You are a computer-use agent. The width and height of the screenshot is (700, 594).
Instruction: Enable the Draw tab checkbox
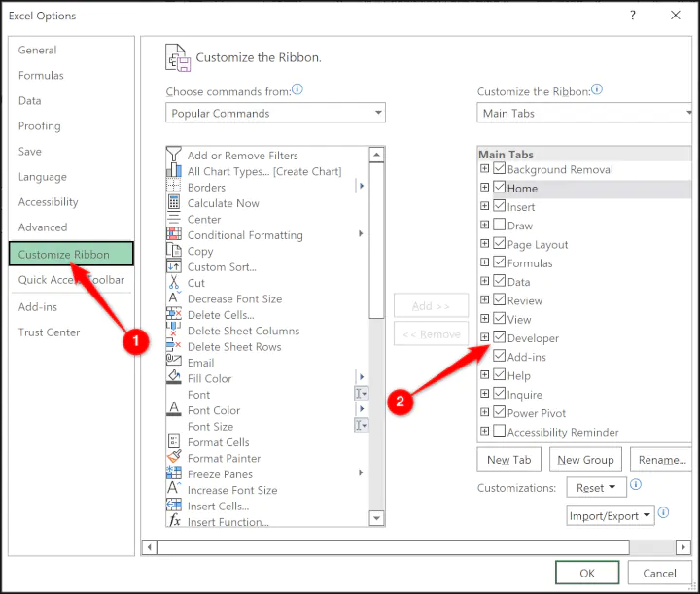coord(500,225)
